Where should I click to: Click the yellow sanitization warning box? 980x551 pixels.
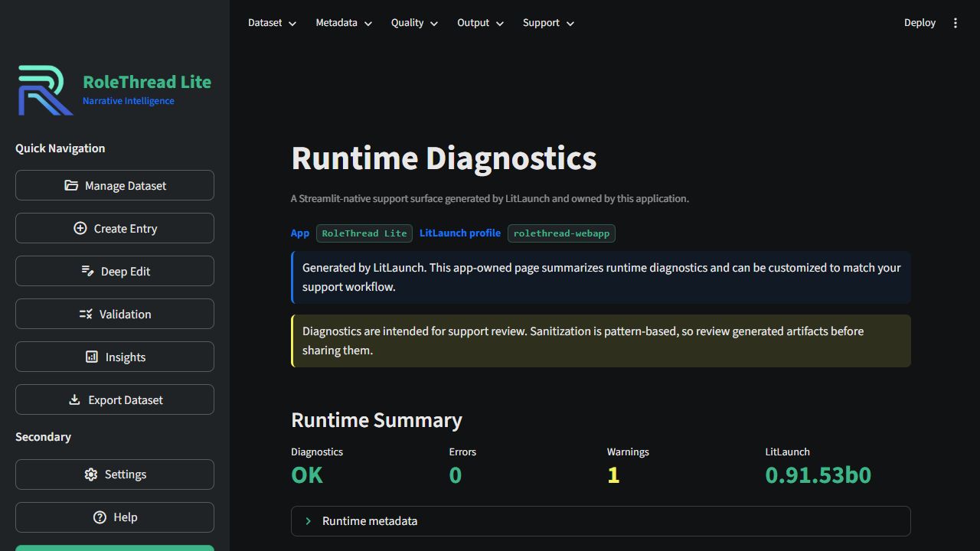601,341
